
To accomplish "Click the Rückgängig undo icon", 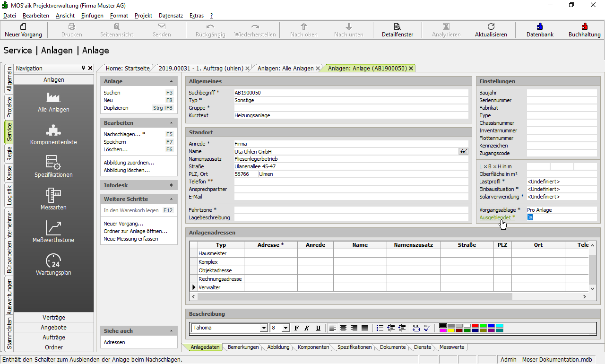I will point(210,26).
